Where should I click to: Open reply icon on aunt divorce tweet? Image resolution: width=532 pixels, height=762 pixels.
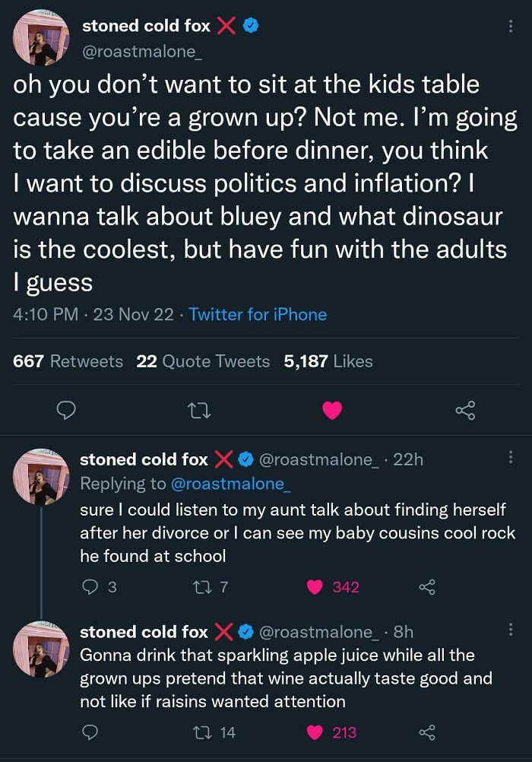pyautogui.click(x=90, y=587)
